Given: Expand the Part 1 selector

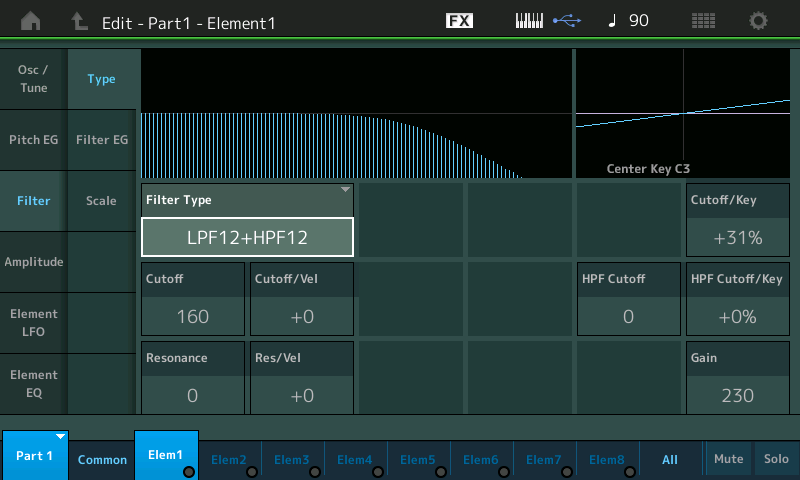Looking at the screenshot, I should click(x=35, y=456).
